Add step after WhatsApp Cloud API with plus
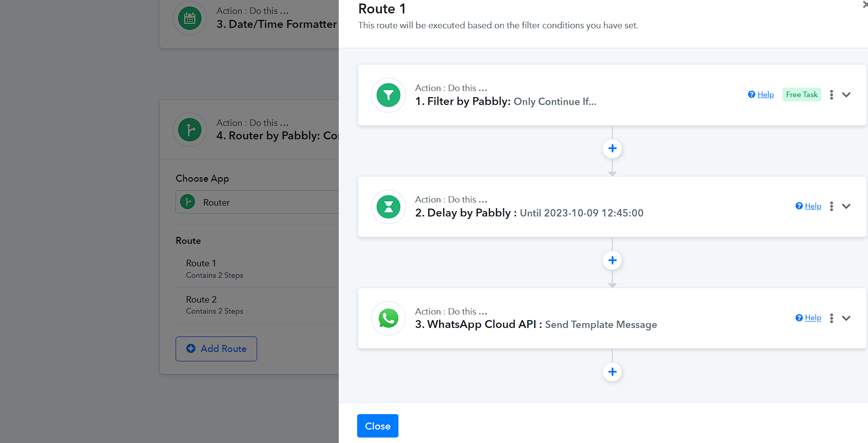This screenshot has width=868, height=443. pos(612,372)
